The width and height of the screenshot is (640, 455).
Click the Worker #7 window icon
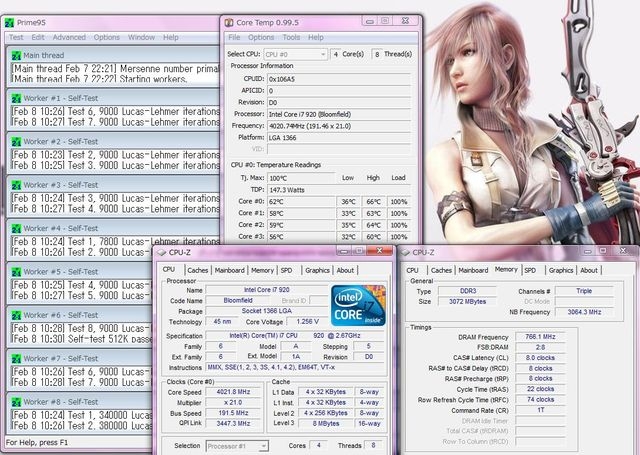tap(16, 359)
